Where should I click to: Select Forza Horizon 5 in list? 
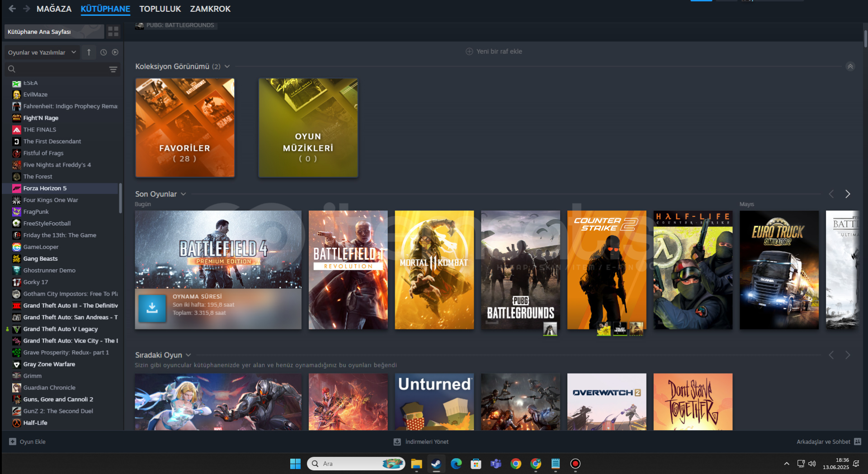60,188
